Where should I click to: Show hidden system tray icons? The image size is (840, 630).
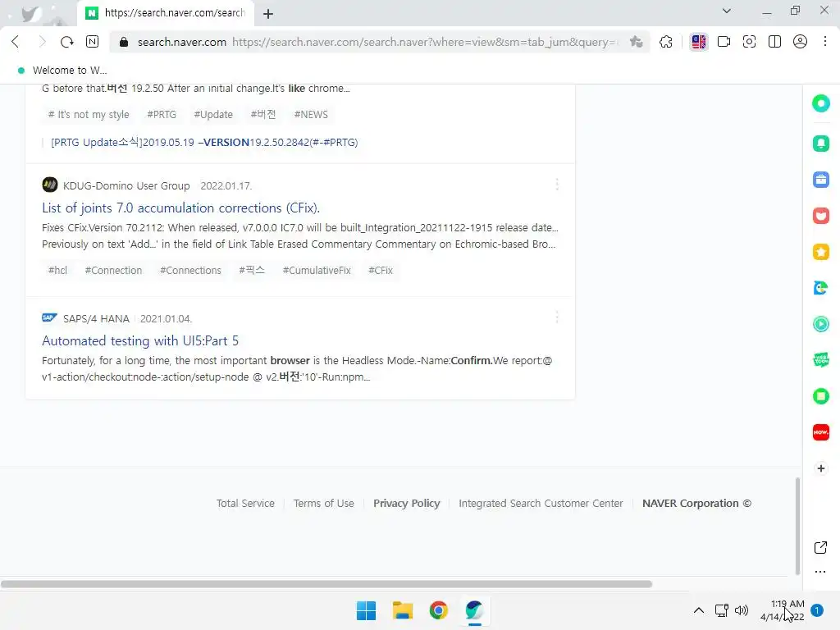(x=699, y=610)
